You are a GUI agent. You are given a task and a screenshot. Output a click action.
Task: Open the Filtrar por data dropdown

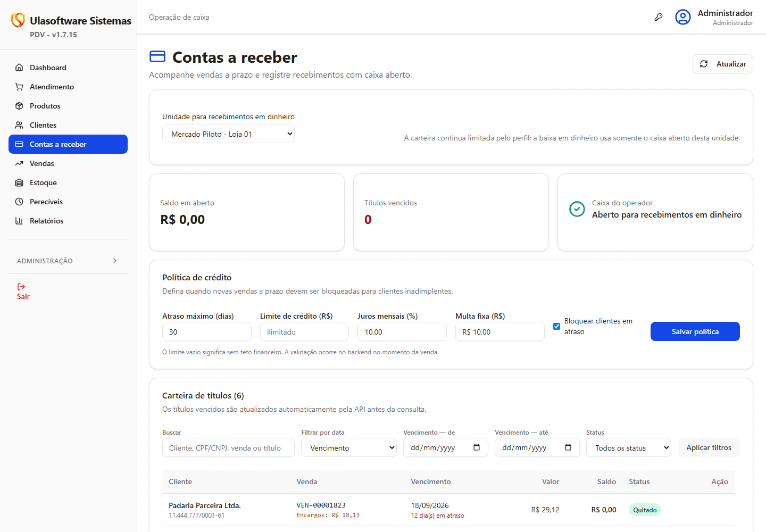point(349,448)
